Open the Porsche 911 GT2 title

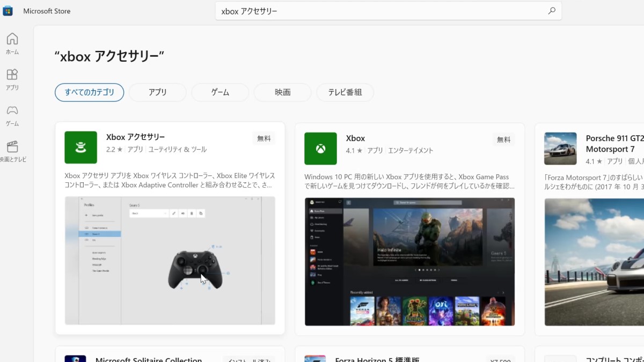point(614,144)
